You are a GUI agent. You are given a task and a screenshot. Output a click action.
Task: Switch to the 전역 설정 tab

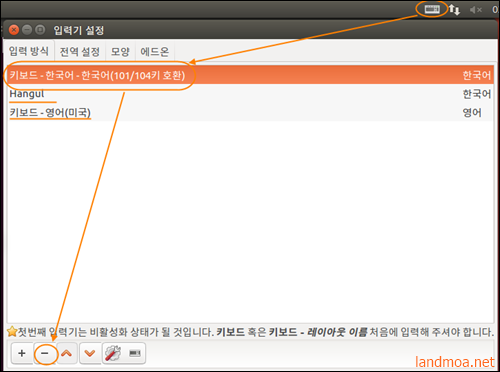pyautogui.click(x=80, y=52)
